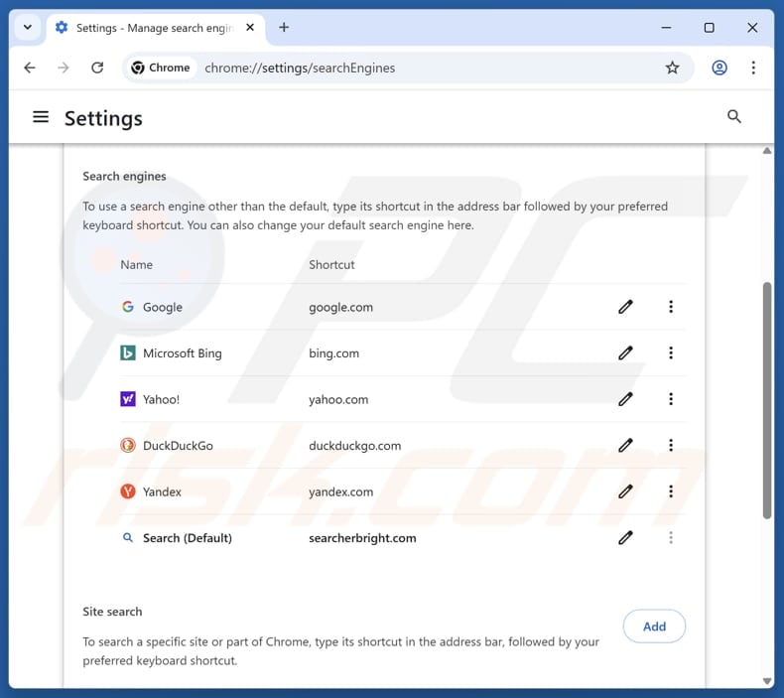Viewport: 784px width, 698px height.
Task: Go forward to the next page
Action: (64, 68)
